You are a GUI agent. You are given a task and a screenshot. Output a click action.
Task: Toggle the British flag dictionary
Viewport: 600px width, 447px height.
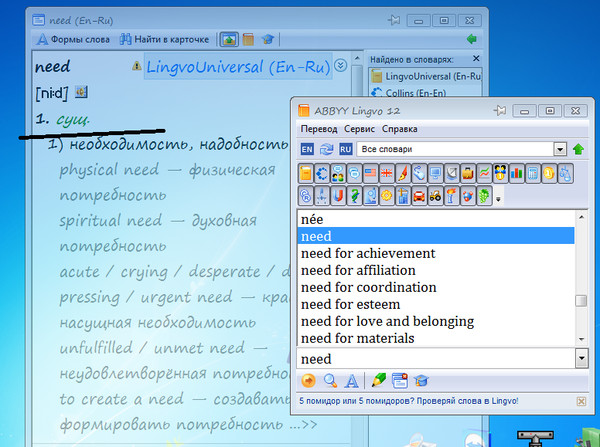pyautogui.click(x=387, y=174)
